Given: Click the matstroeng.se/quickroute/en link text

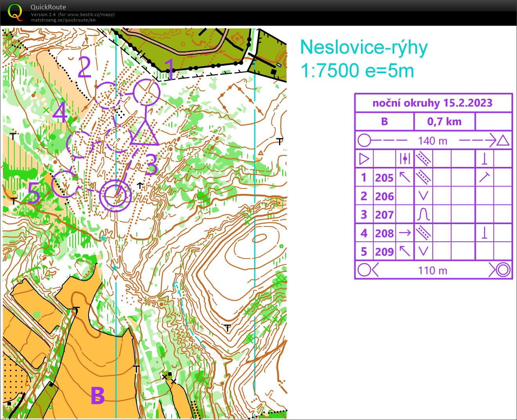Looking at the screenshot, I should pos(63,20).
